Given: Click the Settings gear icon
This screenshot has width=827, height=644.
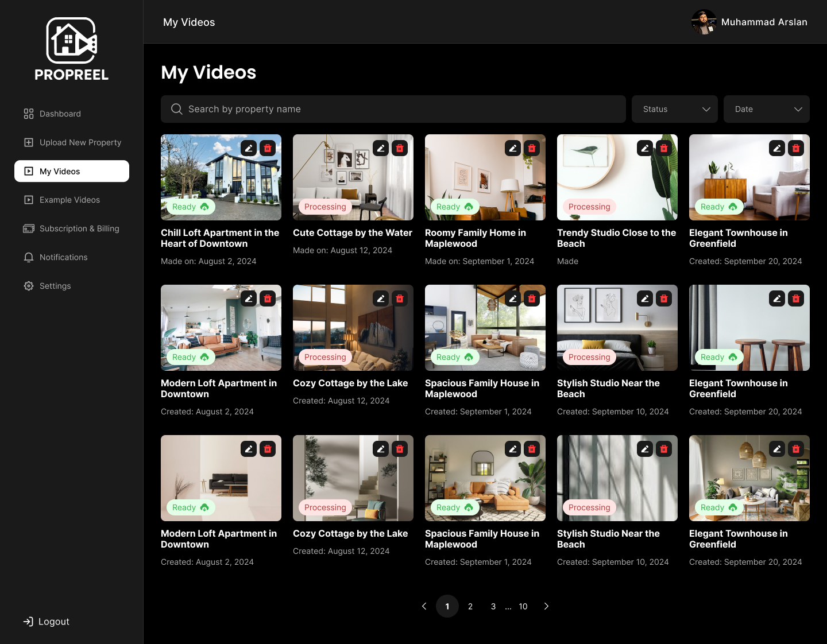Looking at the screenshot, I should tap(29, 286).
